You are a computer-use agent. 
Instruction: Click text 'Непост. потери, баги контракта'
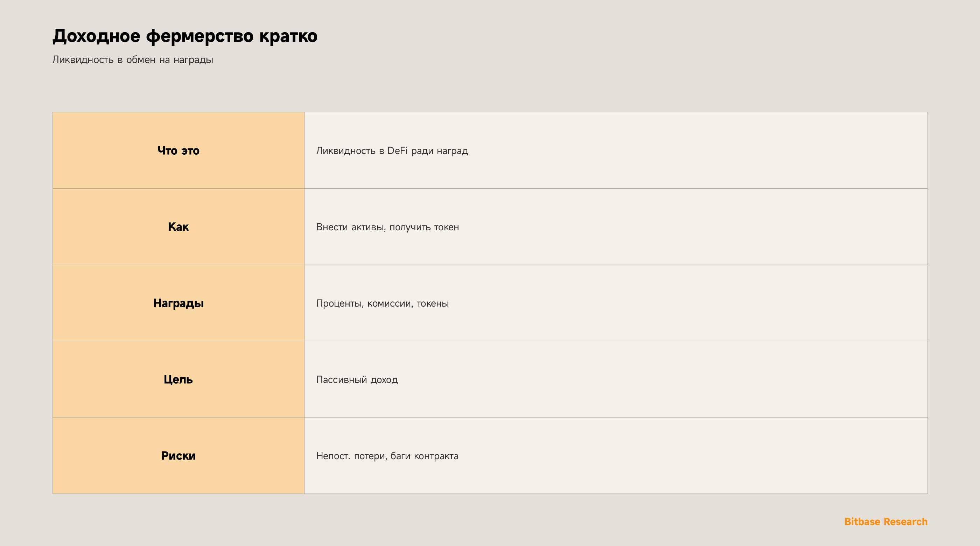point(387,456)
